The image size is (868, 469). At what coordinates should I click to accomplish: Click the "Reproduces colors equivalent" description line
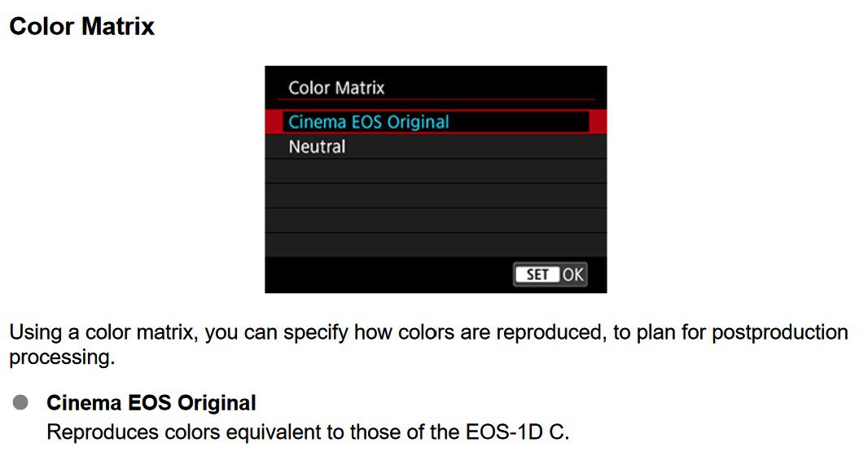click(x=308, y=432)
